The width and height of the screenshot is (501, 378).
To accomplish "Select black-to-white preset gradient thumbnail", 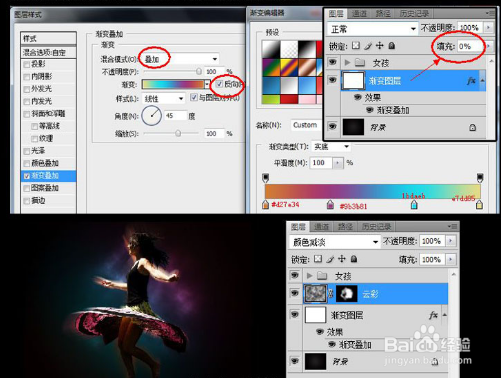I will (271, 49).
